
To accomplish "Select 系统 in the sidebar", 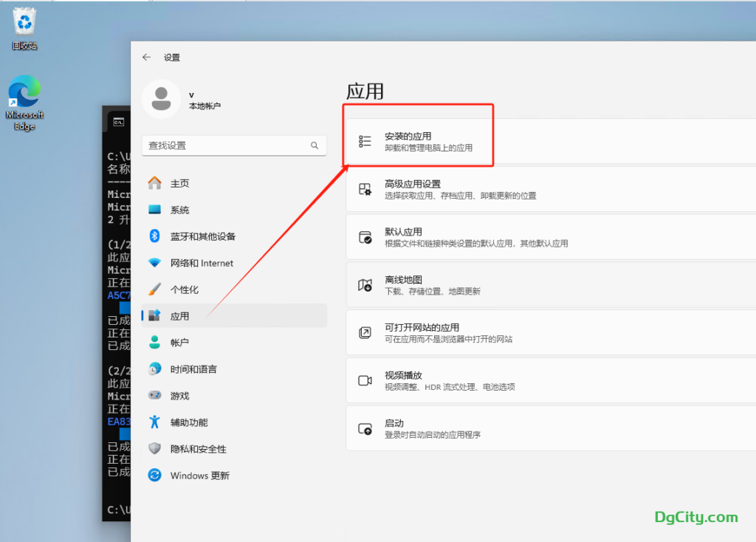I will pos(179,210).
